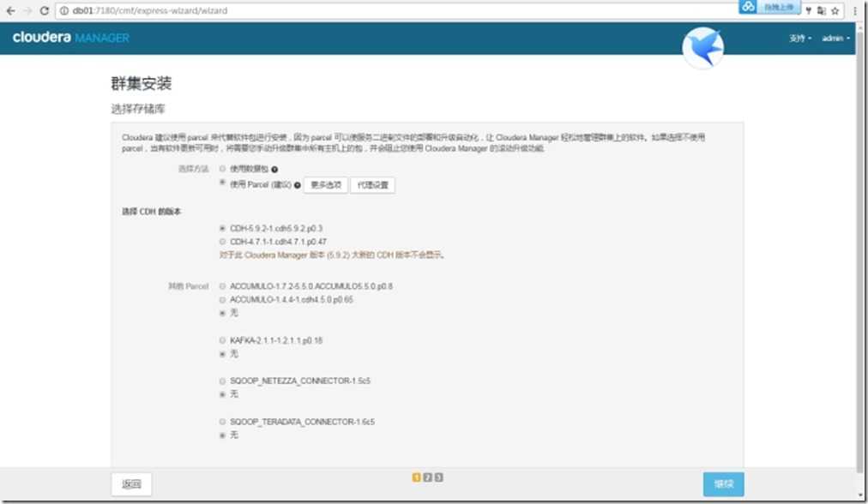Click the 拖拽上传 upload button

(x=779, y=7)
